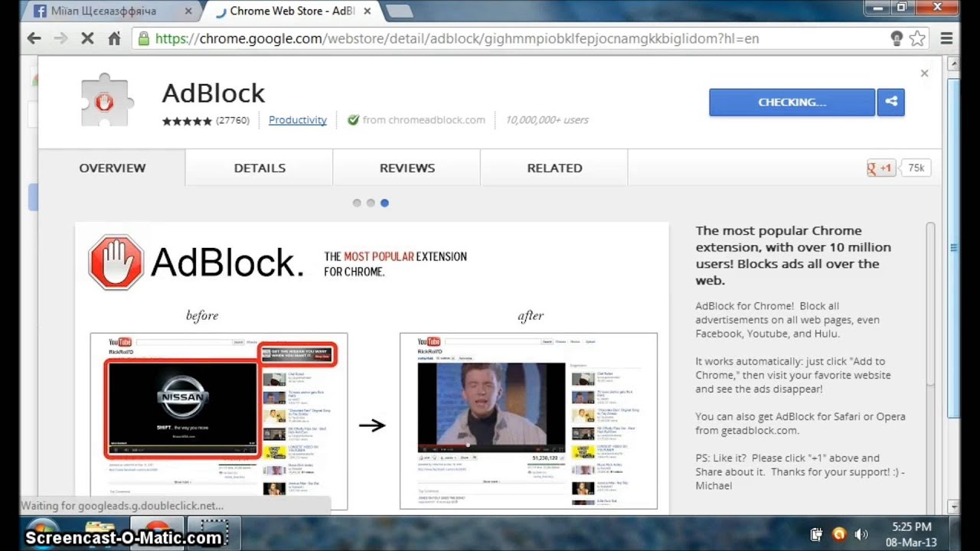This screenshot has height=551, width=980.
Task: Click the "The most popular Chrome extension" heading
Action: click(x=793, y=256)
